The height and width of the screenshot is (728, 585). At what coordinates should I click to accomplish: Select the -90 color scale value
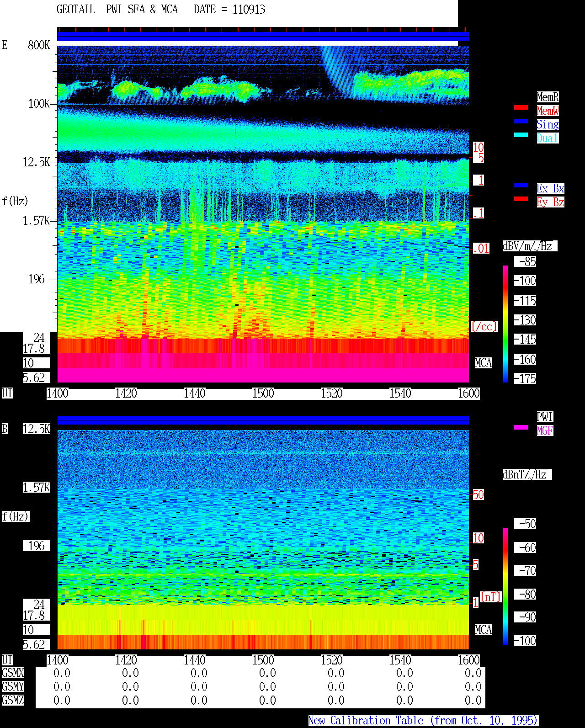(525, 617)
